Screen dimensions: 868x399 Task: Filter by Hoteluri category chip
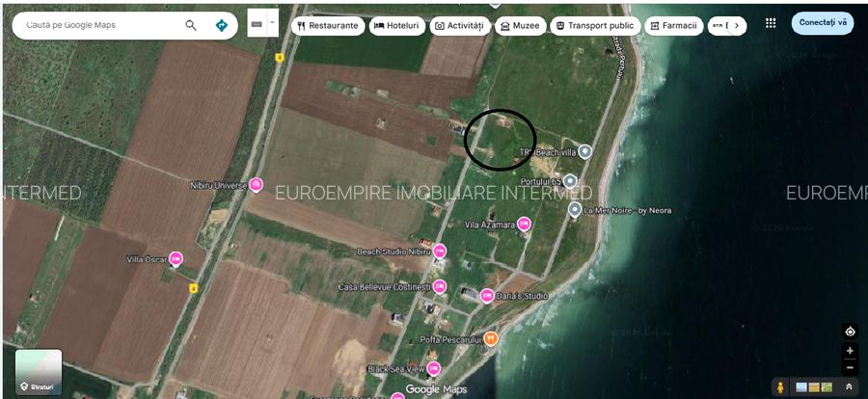coord(396,26)
